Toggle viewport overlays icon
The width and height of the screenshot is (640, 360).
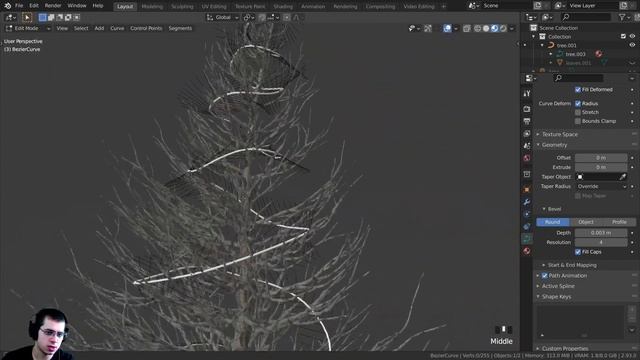pyautogui.click(x=448, y=28)
